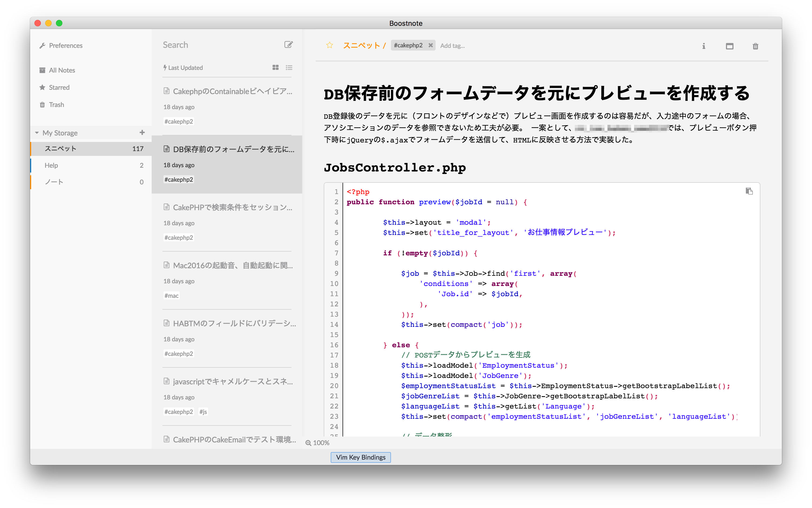Open the スニペット folder selector in header
The height and width of the screenshot is (508, 812).
tap(361, 45)
